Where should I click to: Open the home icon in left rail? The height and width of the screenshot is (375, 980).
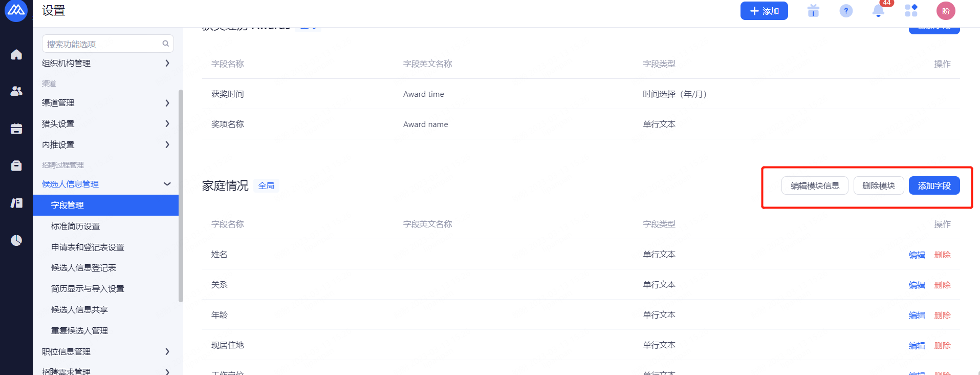click(x=16, y=54)
